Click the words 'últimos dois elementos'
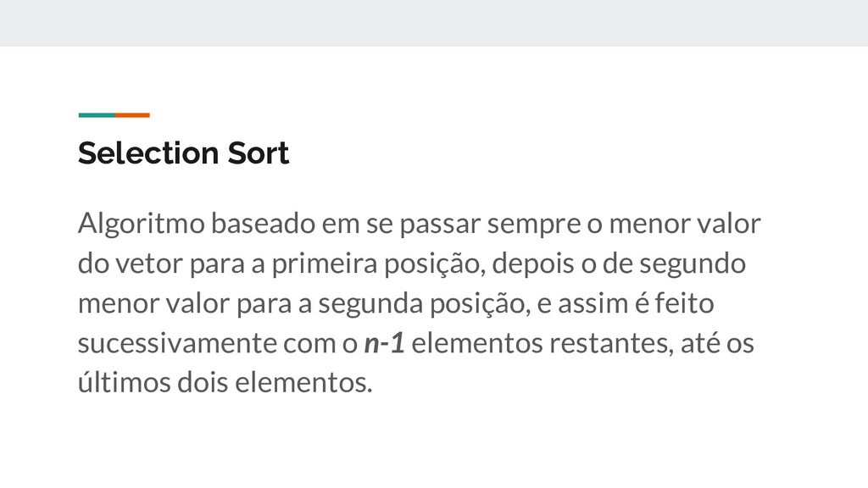The height and width of the screenshot is (488, 868). pyautogui.click(x=223, y=382)
